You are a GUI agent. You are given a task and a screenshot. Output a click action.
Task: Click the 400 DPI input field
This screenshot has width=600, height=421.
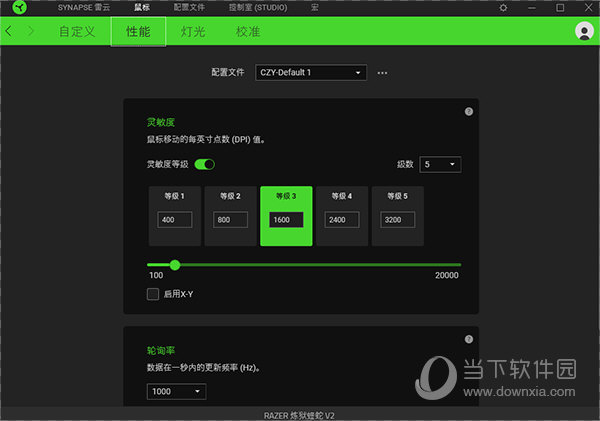click(174, 220)
